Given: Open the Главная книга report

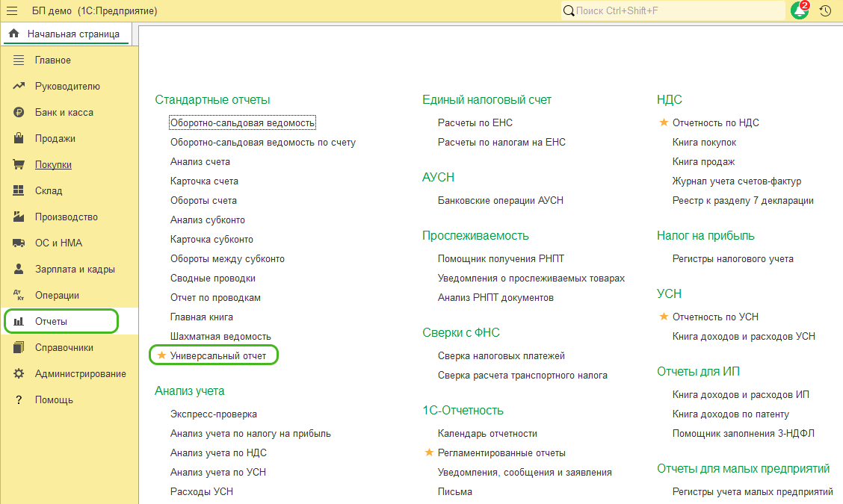Looking at the screenshot, I should tap(202, 317).
